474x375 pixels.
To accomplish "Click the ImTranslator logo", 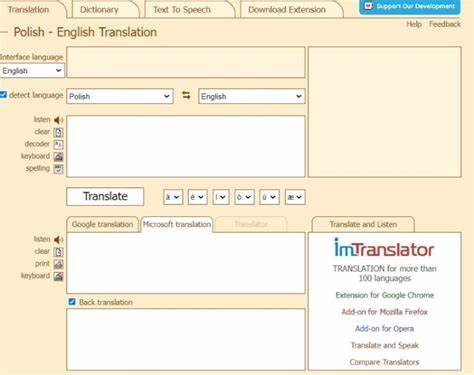I will [x=384, y=248].
